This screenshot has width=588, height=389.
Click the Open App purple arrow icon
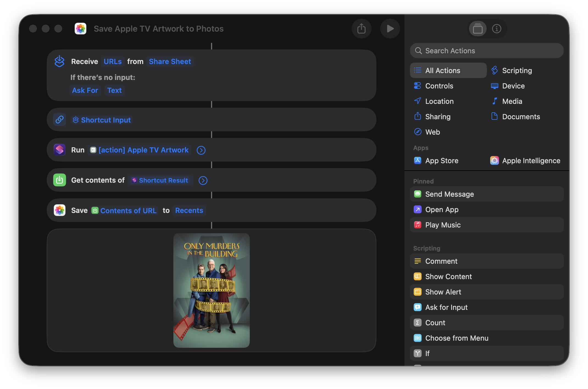point(418,209)
